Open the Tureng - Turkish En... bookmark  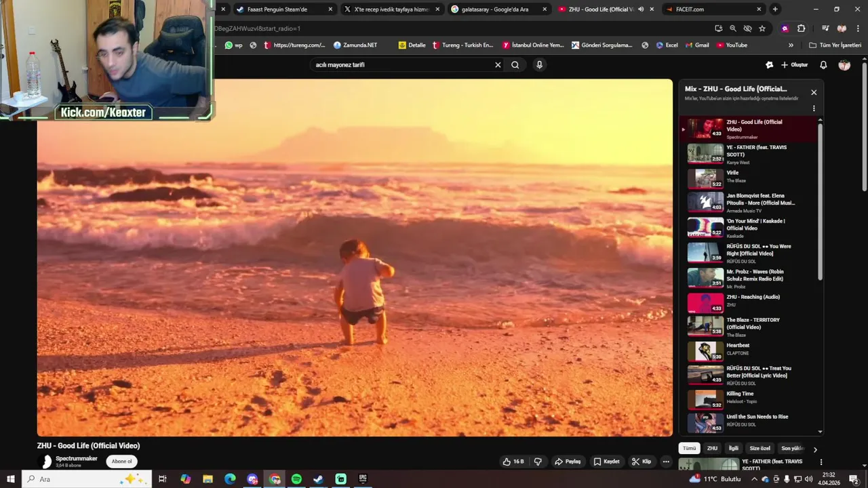click(462, 45)
